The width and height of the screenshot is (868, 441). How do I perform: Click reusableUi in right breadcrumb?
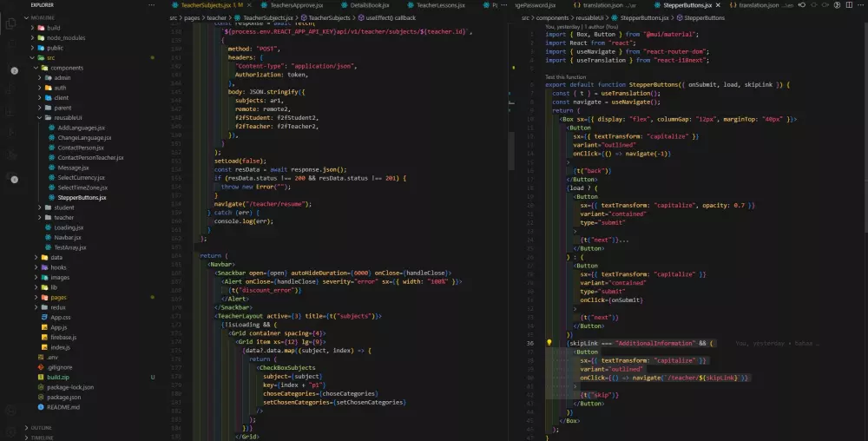click(x=589, y=17)
